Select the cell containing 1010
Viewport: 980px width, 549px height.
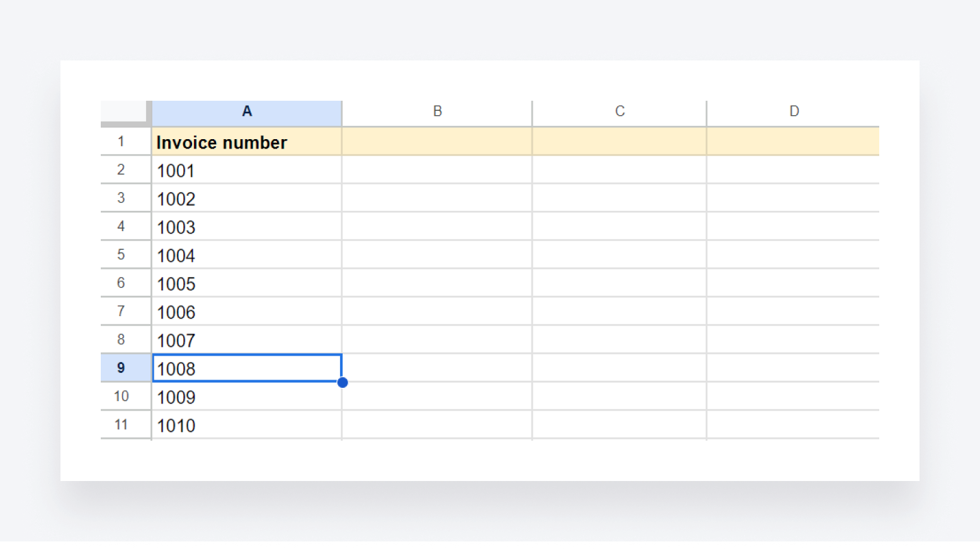(246, 425)
